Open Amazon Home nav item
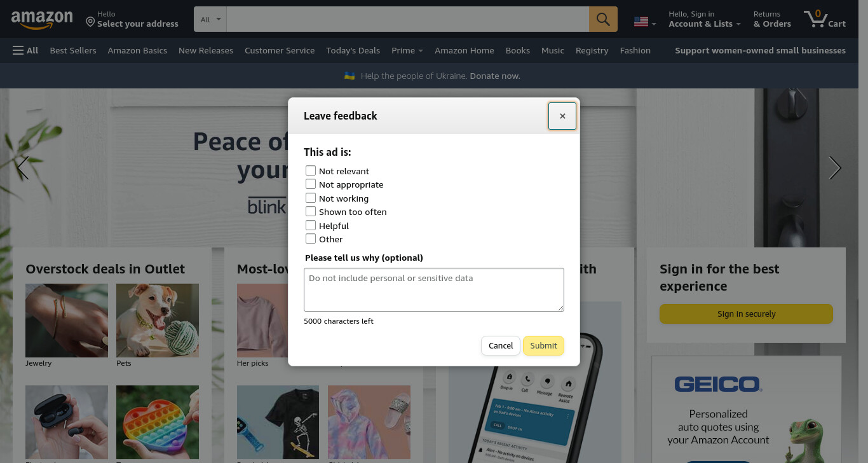868x463 pixels. [x=465, y=50]
